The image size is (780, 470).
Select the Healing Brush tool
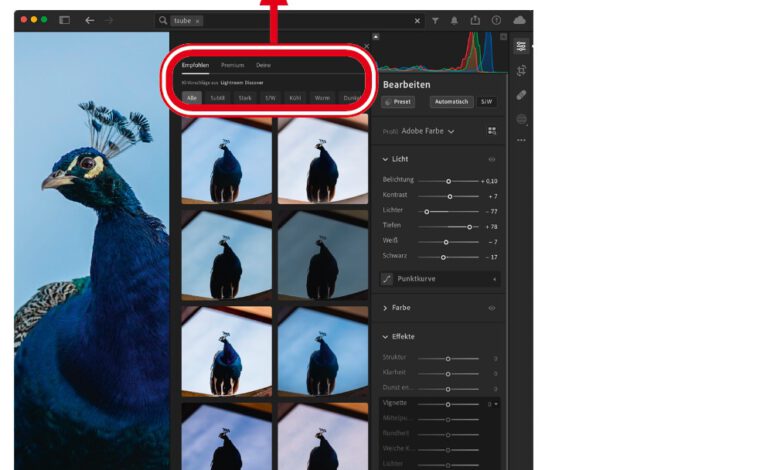click(521, 95)
